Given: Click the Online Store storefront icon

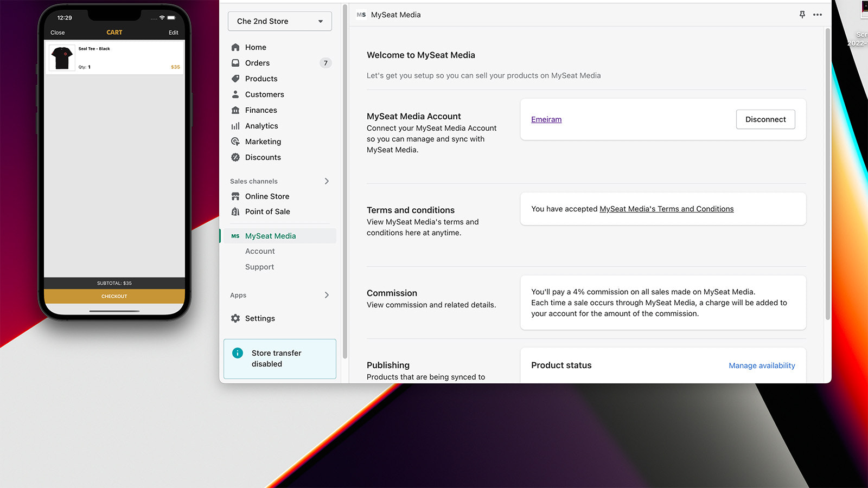Looking at the screenshot, I should click(235, 196).
